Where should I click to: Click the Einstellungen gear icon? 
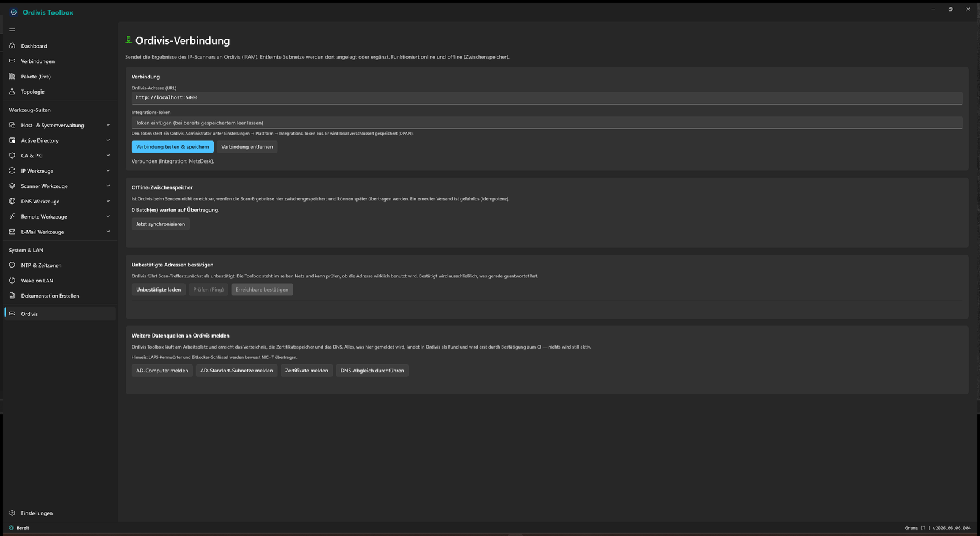click(x=12, y=513)
